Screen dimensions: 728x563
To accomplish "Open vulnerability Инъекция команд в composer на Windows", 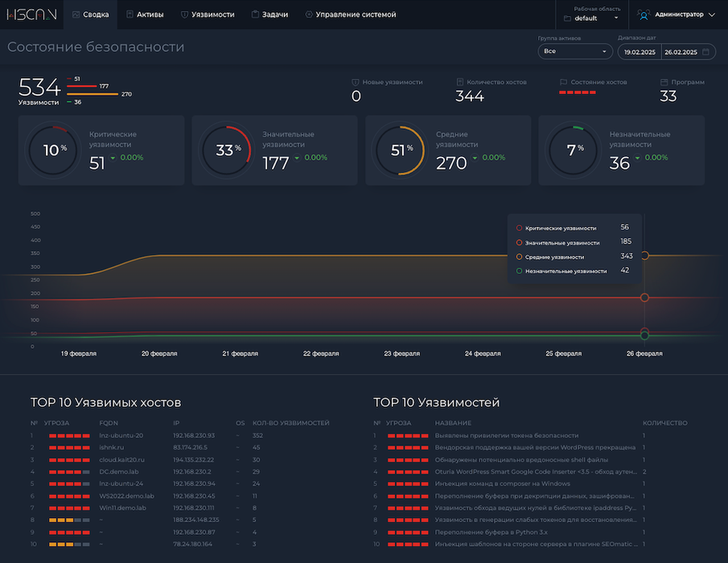I will coord(502,483).
